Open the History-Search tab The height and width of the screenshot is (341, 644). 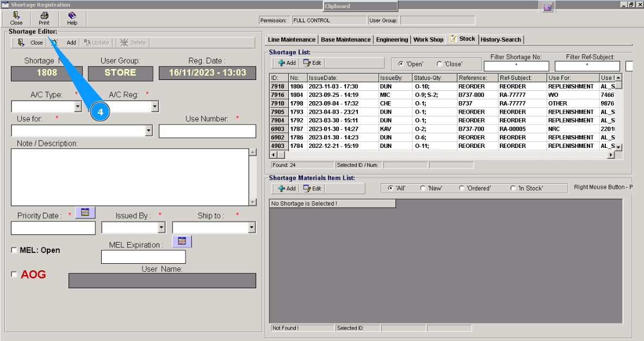[x=500, y=40]
